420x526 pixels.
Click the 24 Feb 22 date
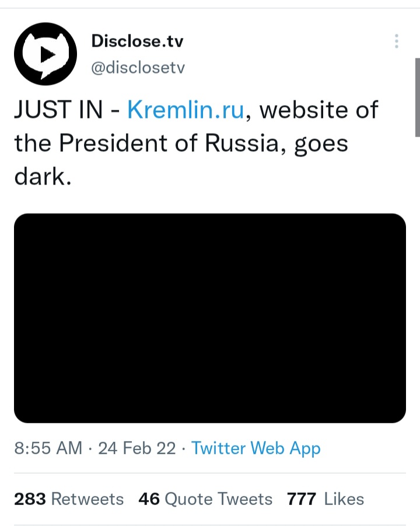(136, 448)
